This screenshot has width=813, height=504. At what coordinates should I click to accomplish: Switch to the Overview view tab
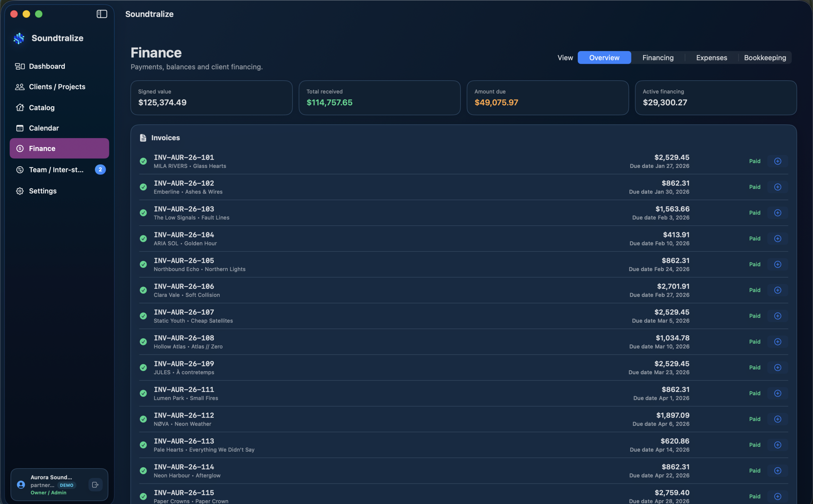coord(604,58)
